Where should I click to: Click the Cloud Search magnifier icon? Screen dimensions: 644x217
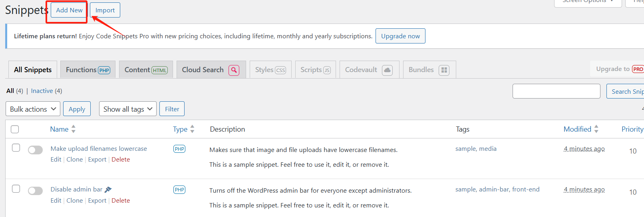(x=234, y=70)
